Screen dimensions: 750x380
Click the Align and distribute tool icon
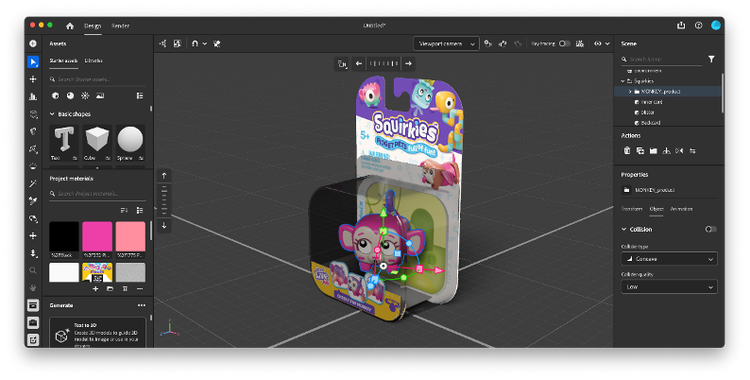pos(33,96)
